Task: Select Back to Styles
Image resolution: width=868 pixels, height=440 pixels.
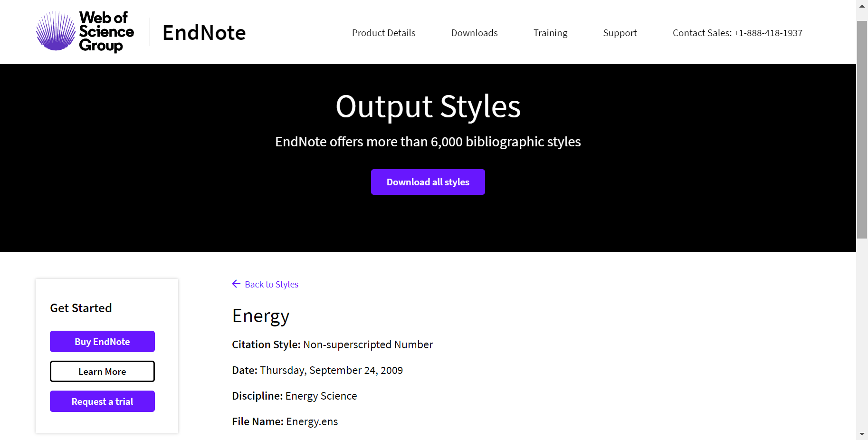Action: tap(271, 284)
